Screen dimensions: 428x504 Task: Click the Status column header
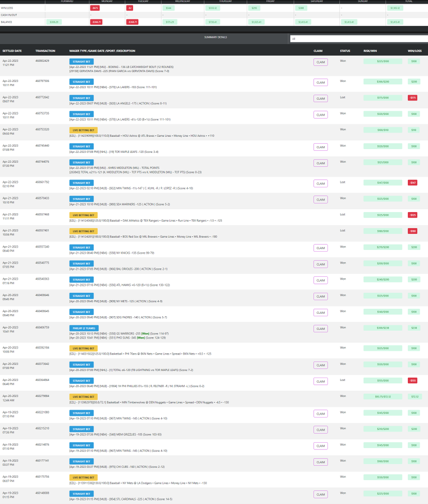[345, 51]
